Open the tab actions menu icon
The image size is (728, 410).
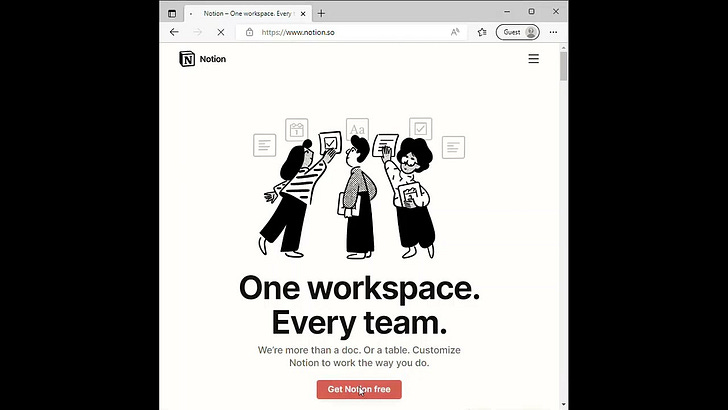tap(172, 13)
